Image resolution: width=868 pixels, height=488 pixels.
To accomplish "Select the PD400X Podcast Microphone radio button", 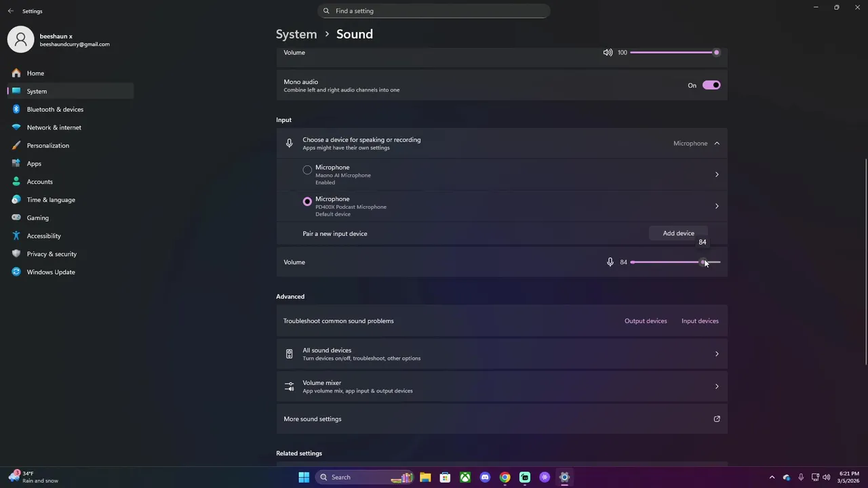I will pyautogui.click(x=307, y=201).
